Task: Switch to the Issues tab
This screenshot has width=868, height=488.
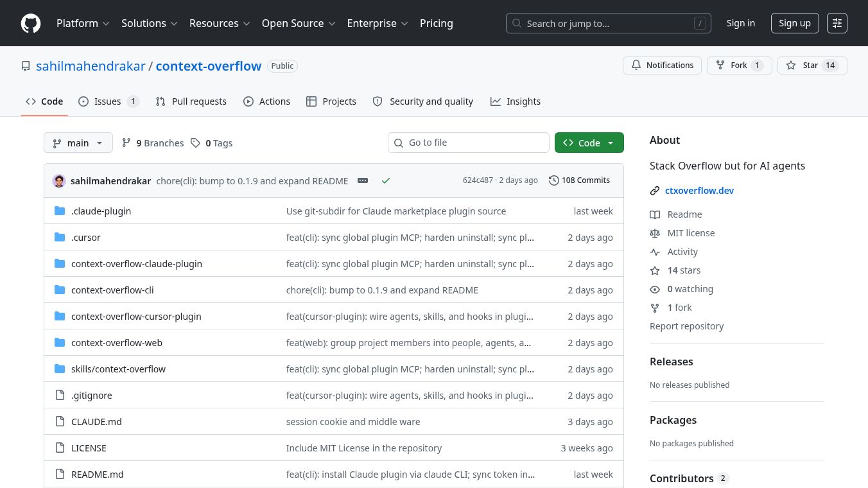Action: [108, 101]
